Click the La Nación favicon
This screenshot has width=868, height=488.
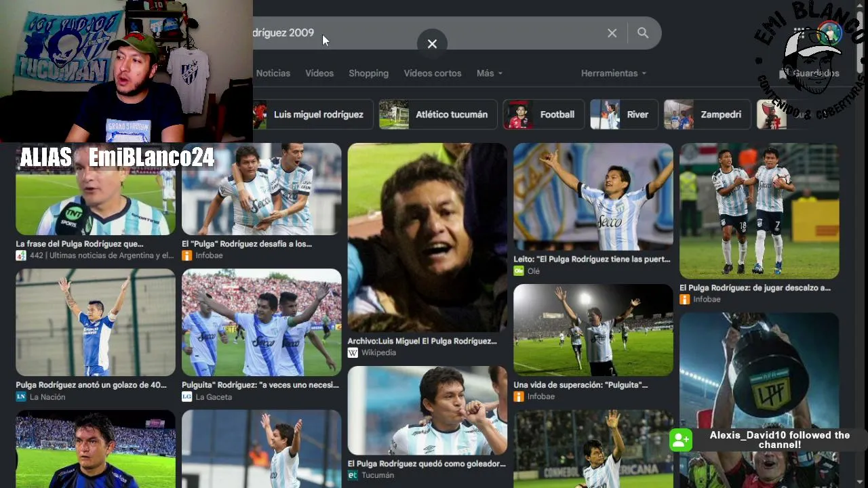(21, 396)
